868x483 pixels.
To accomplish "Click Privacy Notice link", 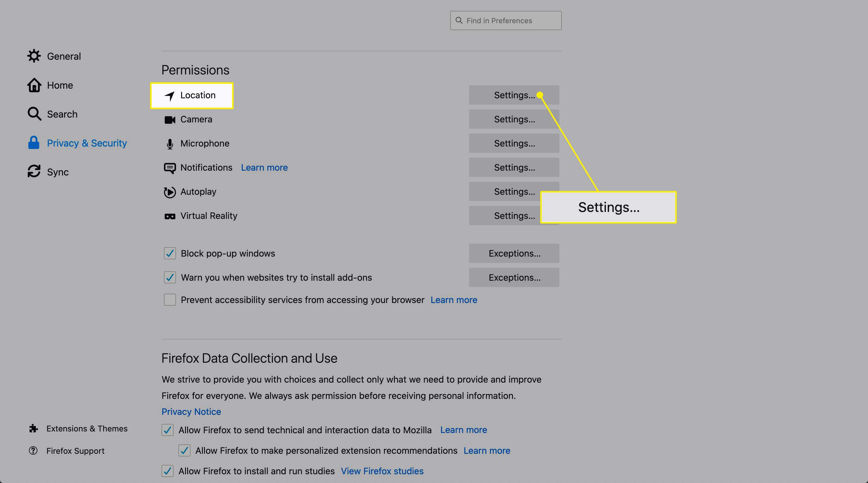I will [x=191, y=411].
